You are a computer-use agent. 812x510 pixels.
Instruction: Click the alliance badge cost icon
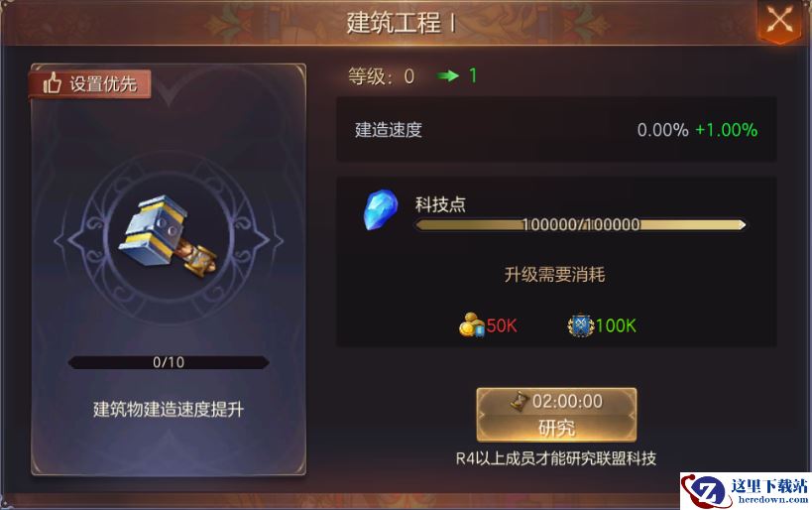tap(581, 325)
